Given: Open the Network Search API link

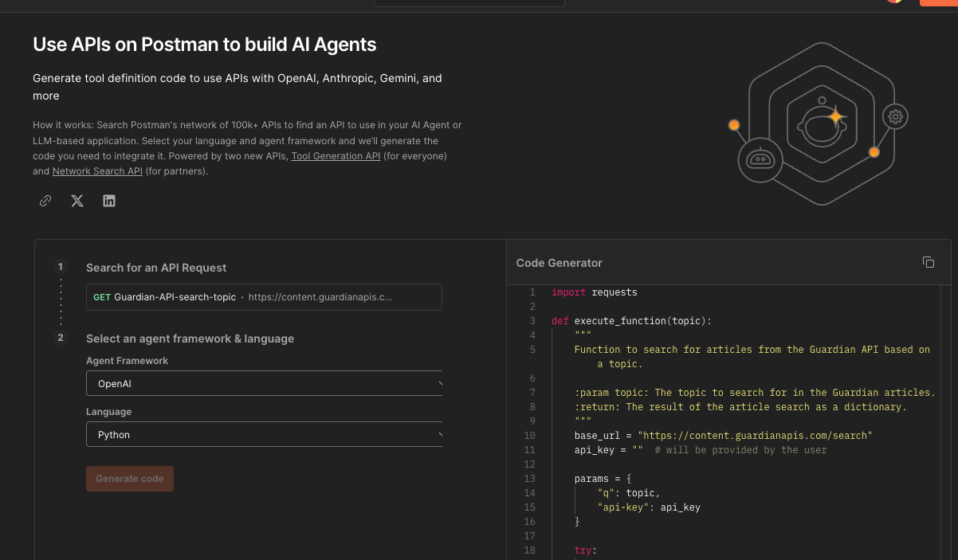Looking at the screenshot, I should tap(97, 171).
